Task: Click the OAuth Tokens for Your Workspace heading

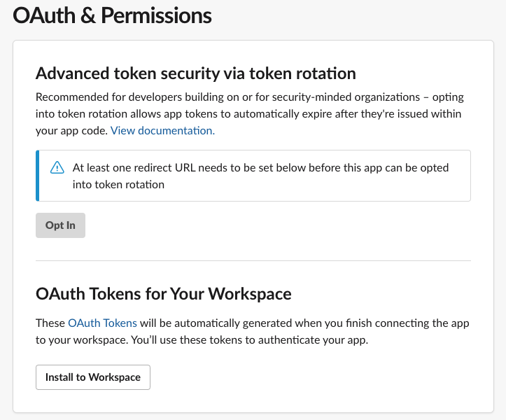Action: (x=164, y=294)
